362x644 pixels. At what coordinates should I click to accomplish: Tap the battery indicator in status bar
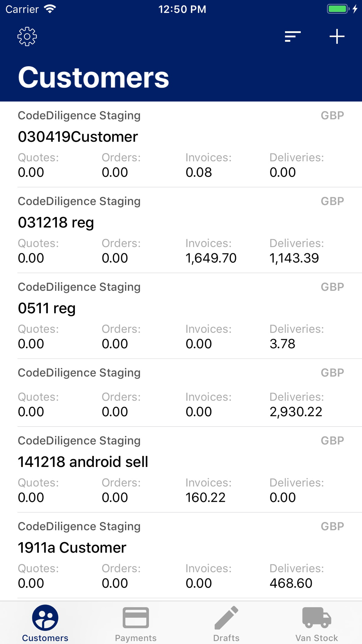point(338,9)
